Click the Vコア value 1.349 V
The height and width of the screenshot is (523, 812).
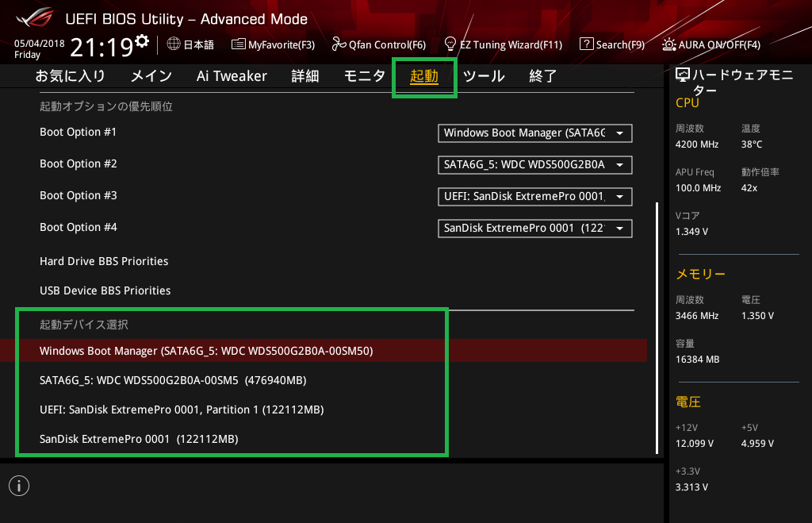[691, 232]
